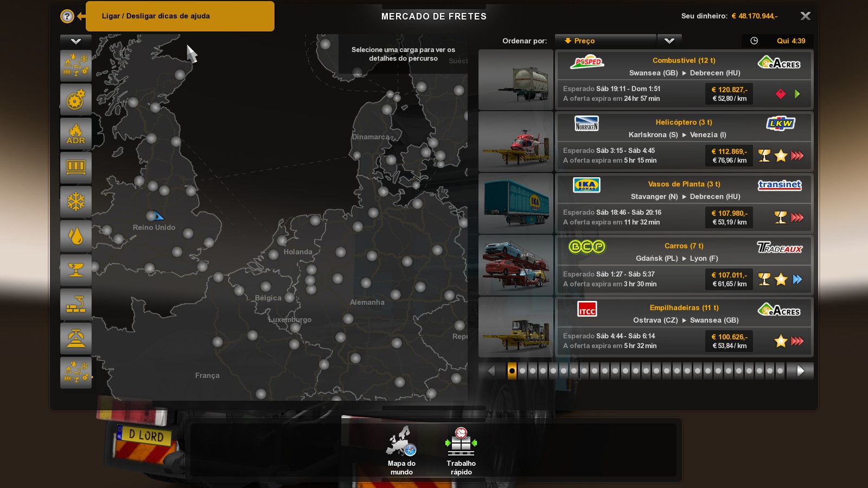Viewport: 868px width, 488px height.
Task: Click the IKA Bohag company logo
Action: (586, 185)
